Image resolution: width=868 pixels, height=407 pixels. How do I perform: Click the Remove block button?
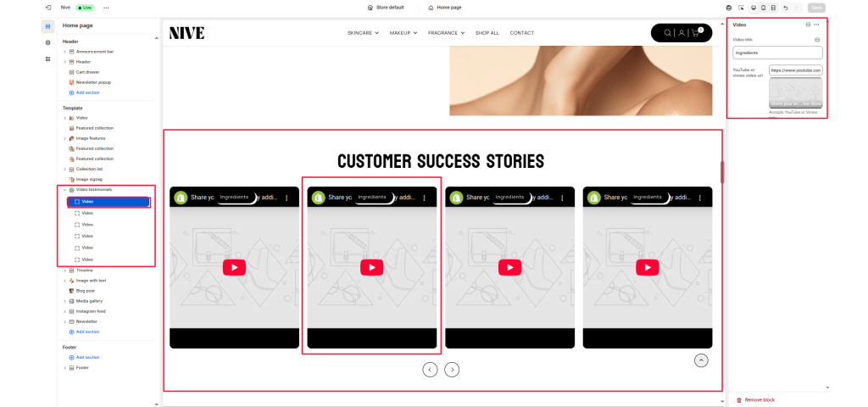coord(755,400)
